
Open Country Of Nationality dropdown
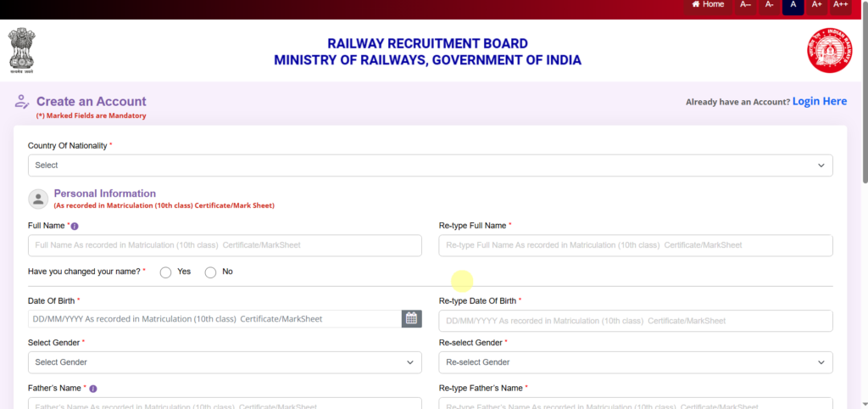[x=430, y=165]
